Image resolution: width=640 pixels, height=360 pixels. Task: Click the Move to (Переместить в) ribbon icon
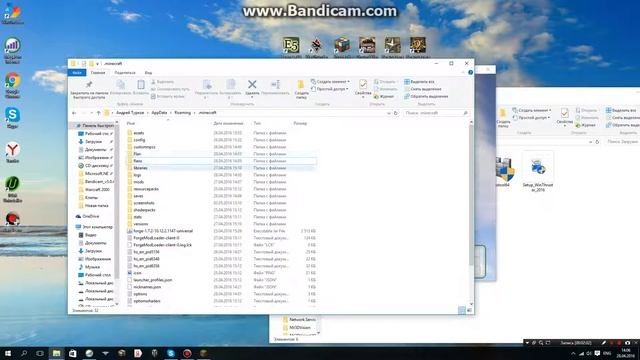(x=207, y=84)
